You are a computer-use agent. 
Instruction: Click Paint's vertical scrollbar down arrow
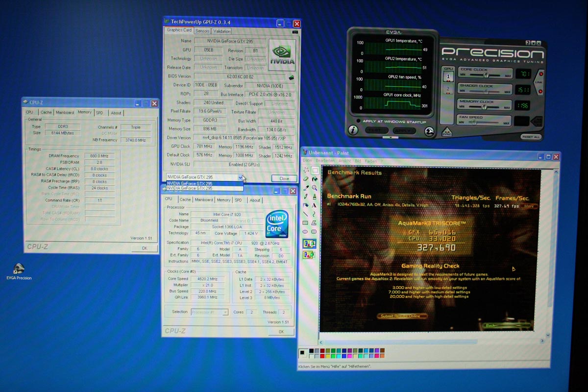pos(547,335)
